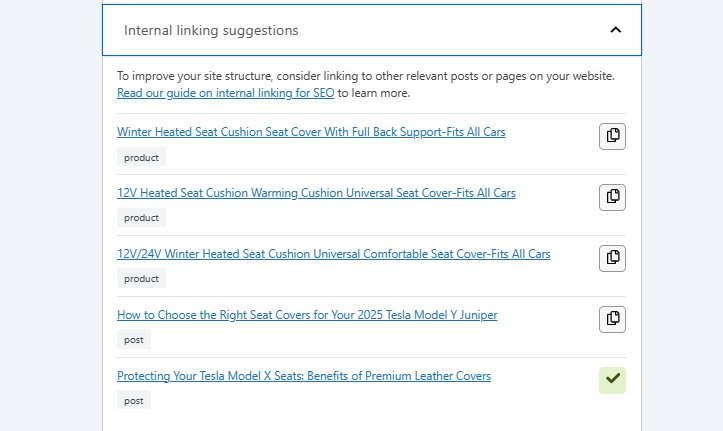Click green checkmark beside Tesla Model X post
723x431 pixels.
pos(612,380)
